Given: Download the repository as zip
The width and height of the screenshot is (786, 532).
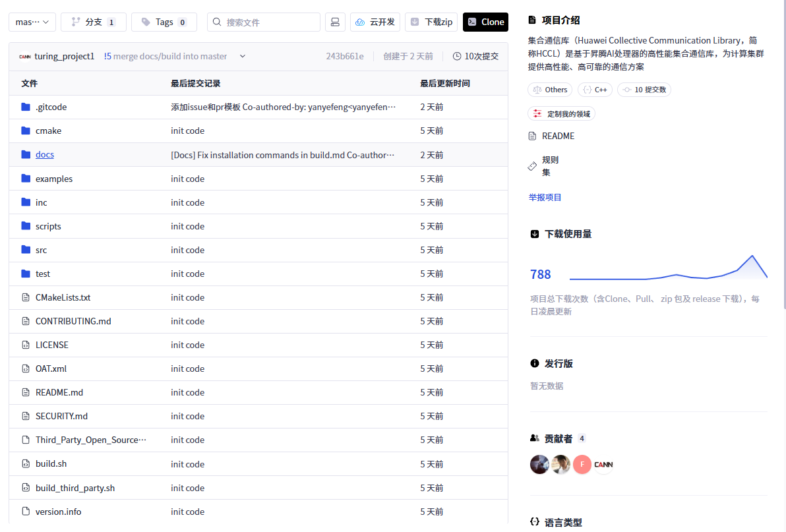Looking at the screenshot, I should 431,22.
